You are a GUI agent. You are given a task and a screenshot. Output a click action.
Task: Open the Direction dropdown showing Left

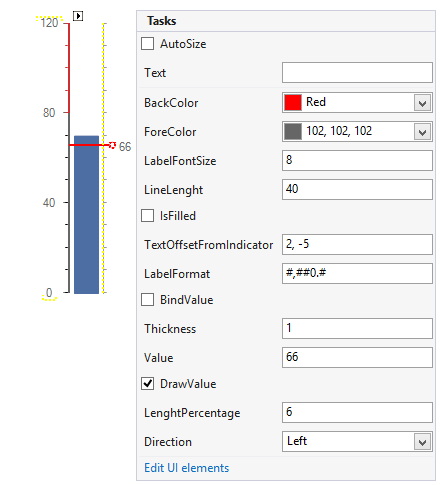357,442
